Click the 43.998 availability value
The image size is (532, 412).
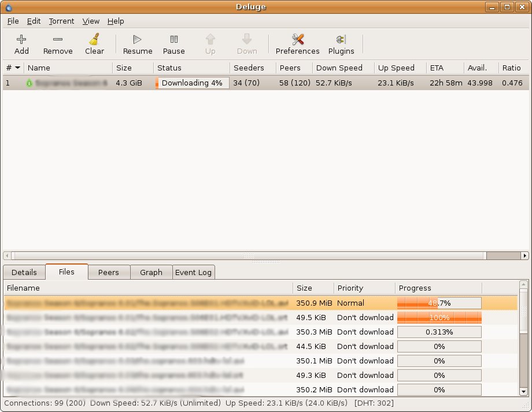point(480,83)
